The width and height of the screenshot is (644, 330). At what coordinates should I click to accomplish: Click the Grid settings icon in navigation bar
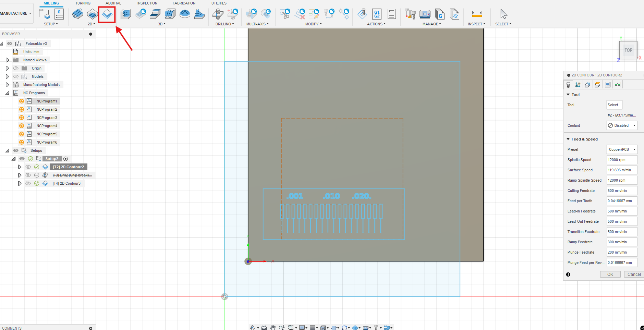coord(312,328)
